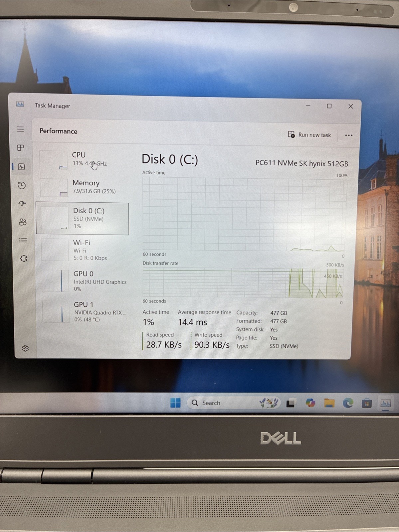Image resolution: width=399 pixels, height=532 pixels.
Task: Open the Windows Start button
Action: [175, 403]
